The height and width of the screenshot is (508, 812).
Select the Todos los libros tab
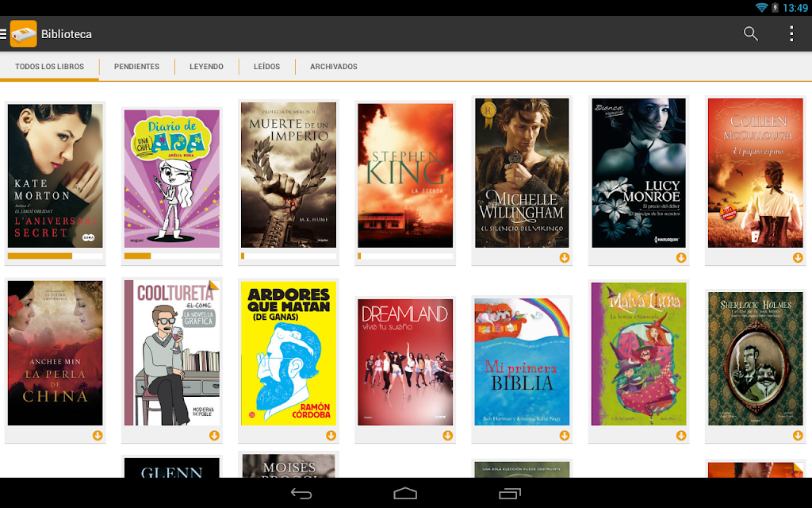[x=49, y=67]
